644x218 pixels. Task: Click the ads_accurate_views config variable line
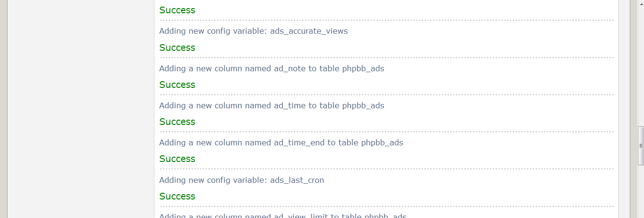[254, 31]
